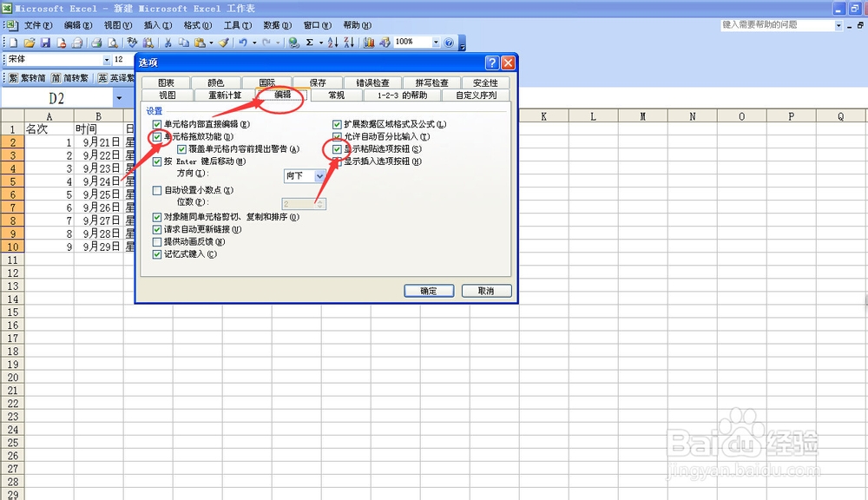Open the 文件 menu
The image size is (868, 500).
coord(38,25)
